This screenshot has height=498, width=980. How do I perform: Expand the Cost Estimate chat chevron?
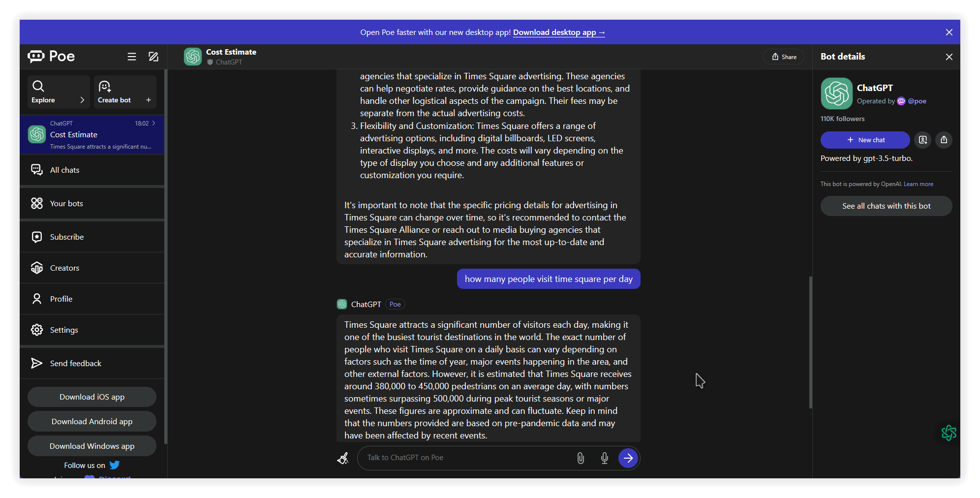[154, 123]
